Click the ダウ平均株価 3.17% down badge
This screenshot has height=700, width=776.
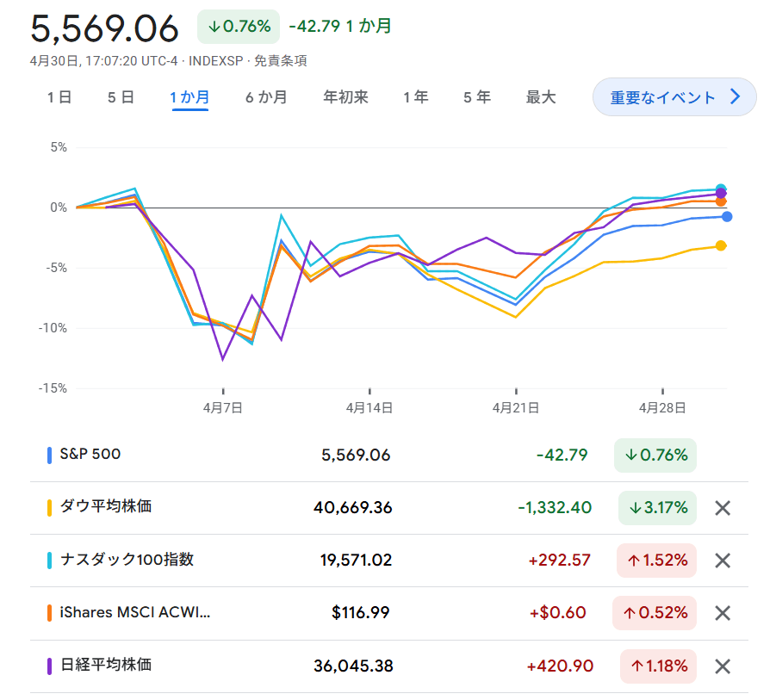(x=657, y=507)
